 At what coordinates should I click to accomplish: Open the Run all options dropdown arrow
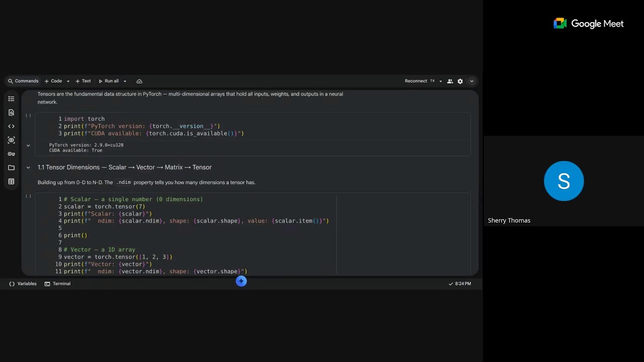[125, 81]
